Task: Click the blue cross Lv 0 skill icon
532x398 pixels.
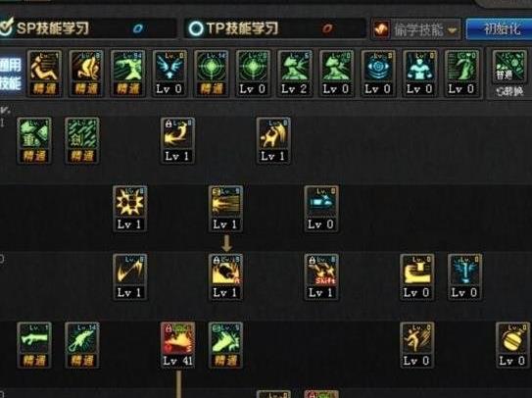Action: pyautogui.click(x=464, y=277)
